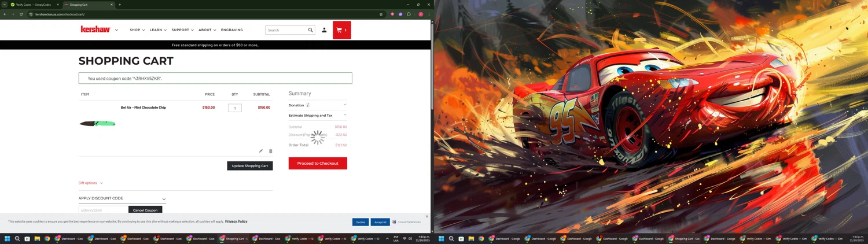Click Update Shopping Cart
868x244 pixels.
click(250, 166)
